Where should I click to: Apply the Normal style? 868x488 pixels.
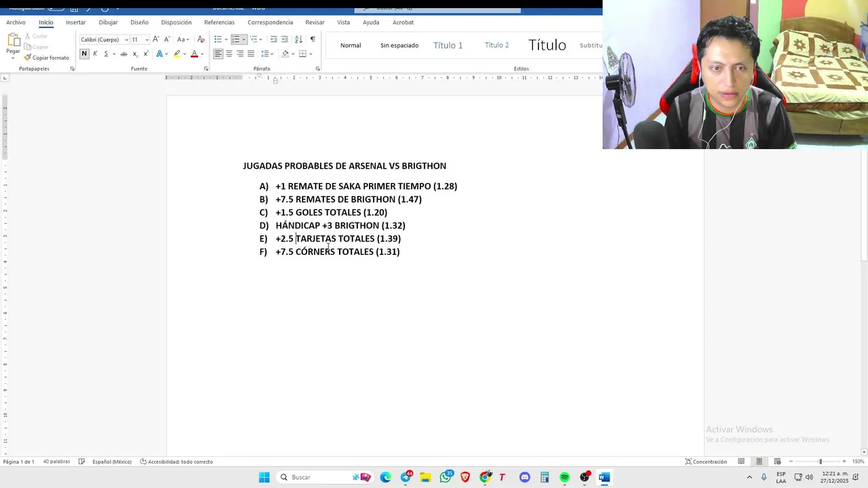click(351, 45)
